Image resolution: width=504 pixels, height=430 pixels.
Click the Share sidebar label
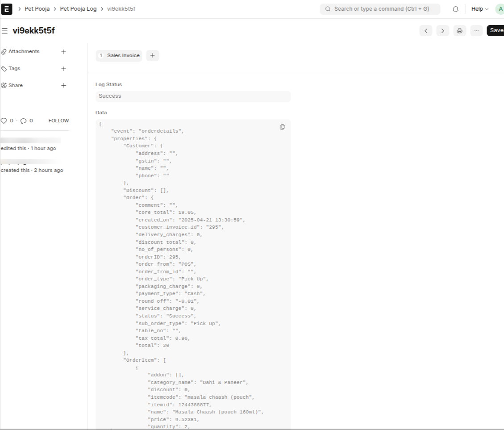[x=16, y=86]
